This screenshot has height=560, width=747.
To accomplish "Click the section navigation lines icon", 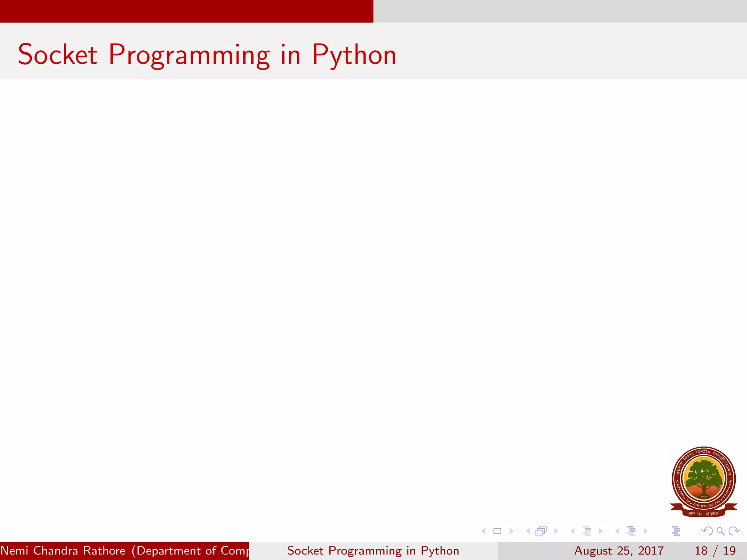I will (x=631, y=531).
